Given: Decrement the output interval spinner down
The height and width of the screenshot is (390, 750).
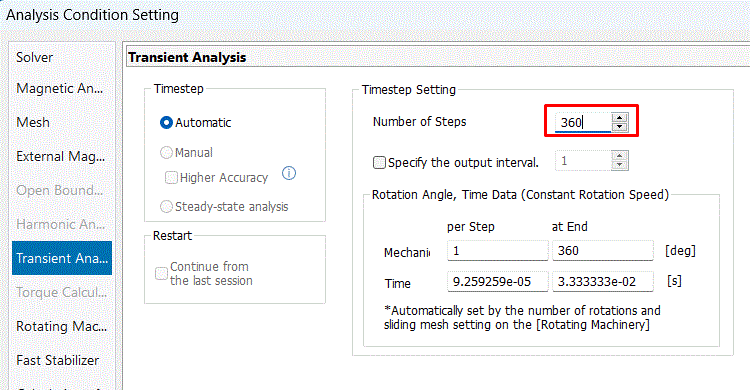Looking at the screenshot, I should point(619,165).
